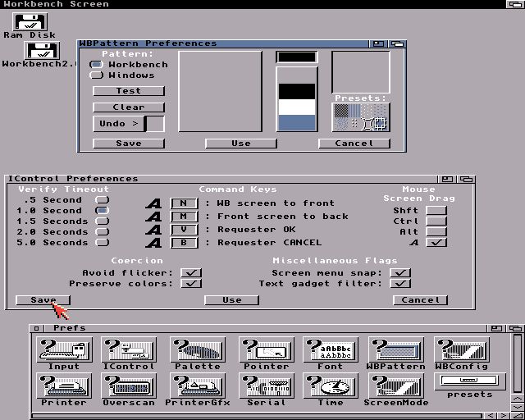
Task: Open the ScreenMode preferences icon
Action: click(395, 386)
